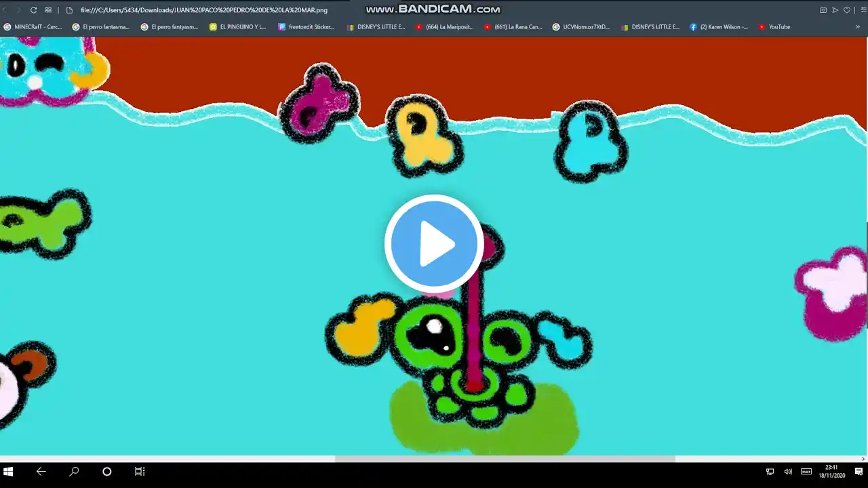868x488 pixels.
Task: Click the browser back arrow
Action: click(5, 10)
